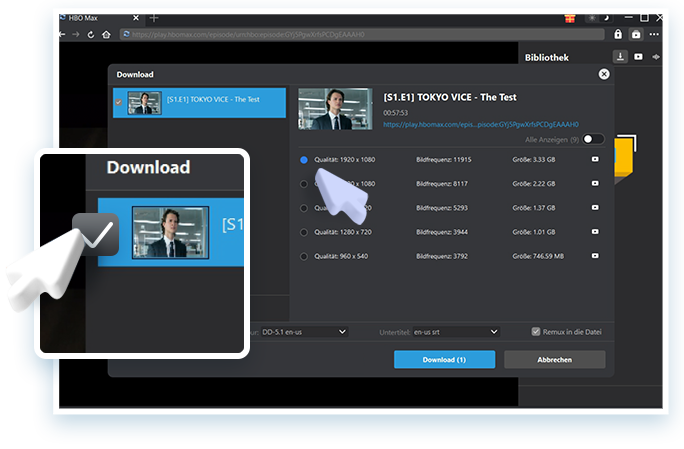Toggle the Alle Anzeigen switch
Screen dimensions: 684x449
[593, 139]
